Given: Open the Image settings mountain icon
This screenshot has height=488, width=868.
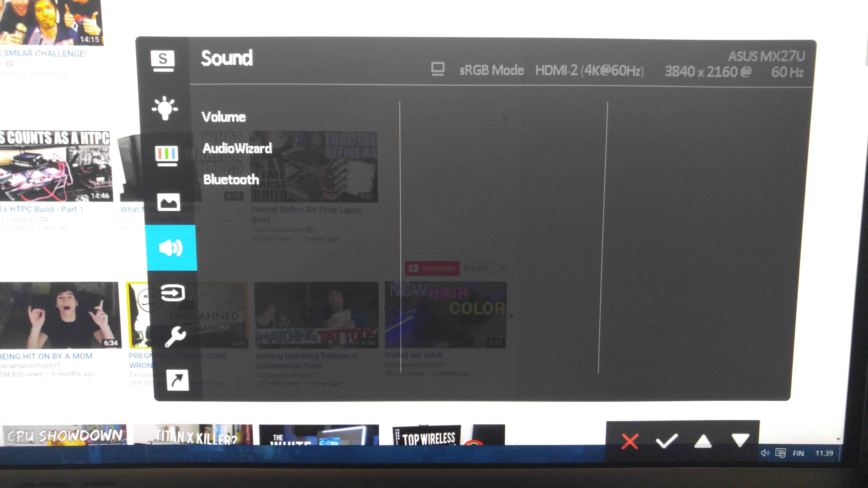Looking at the screenshot, I should pos(168,202).
